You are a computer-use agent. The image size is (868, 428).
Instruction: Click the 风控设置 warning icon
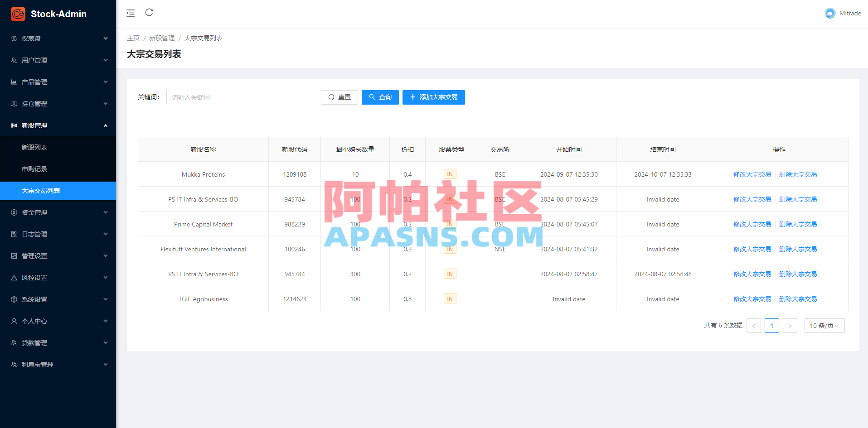point(14,277)
